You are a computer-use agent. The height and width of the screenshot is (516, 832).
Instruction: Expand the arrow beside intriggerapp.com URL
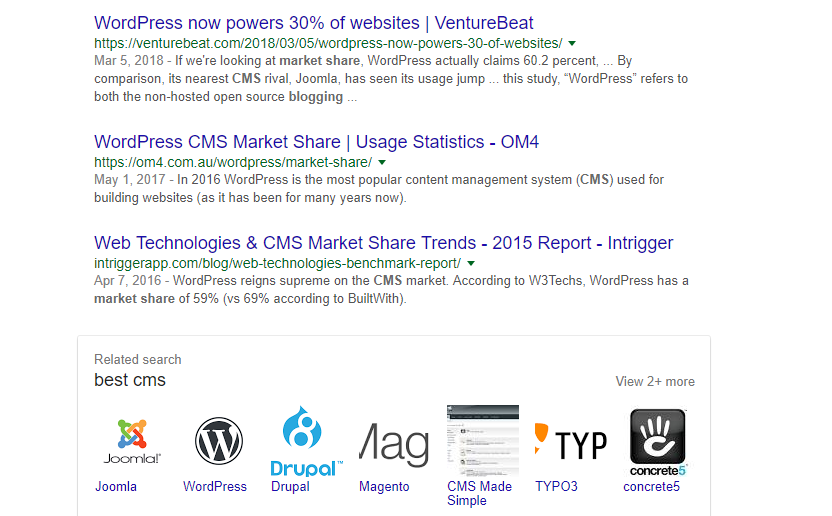[471, 263]
